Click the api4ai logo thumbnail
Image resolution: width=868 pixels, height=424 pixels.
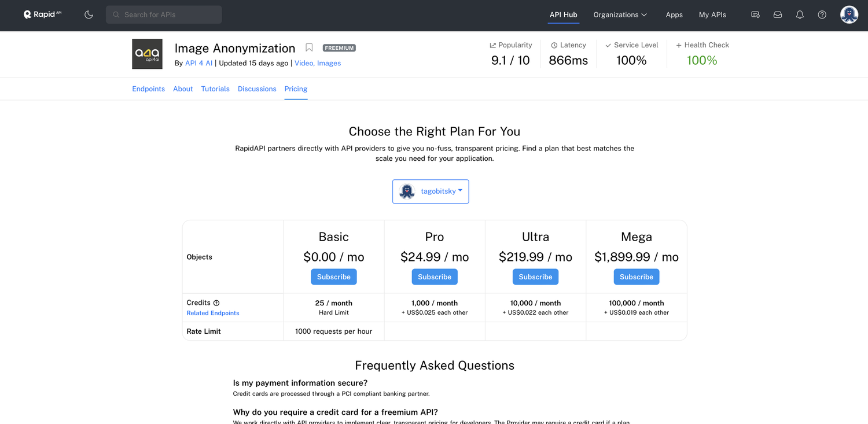pos(147,54)
